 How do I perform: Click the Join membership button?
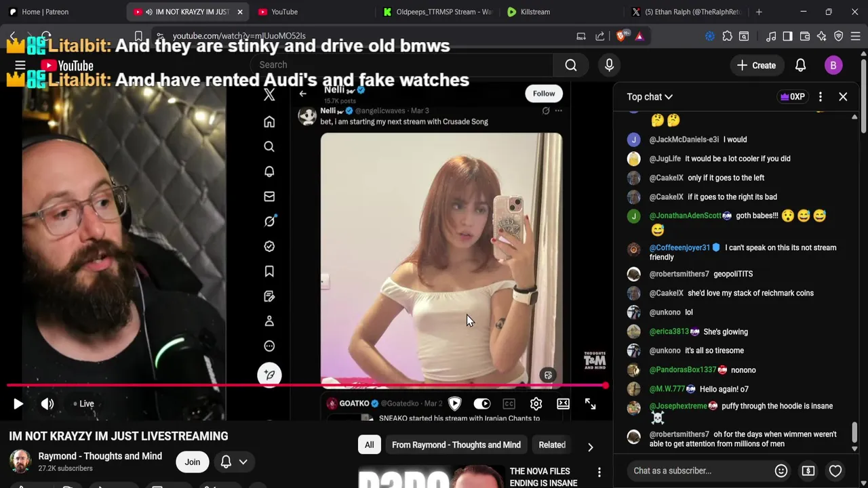pyautogui.click(x=193, y=462)
